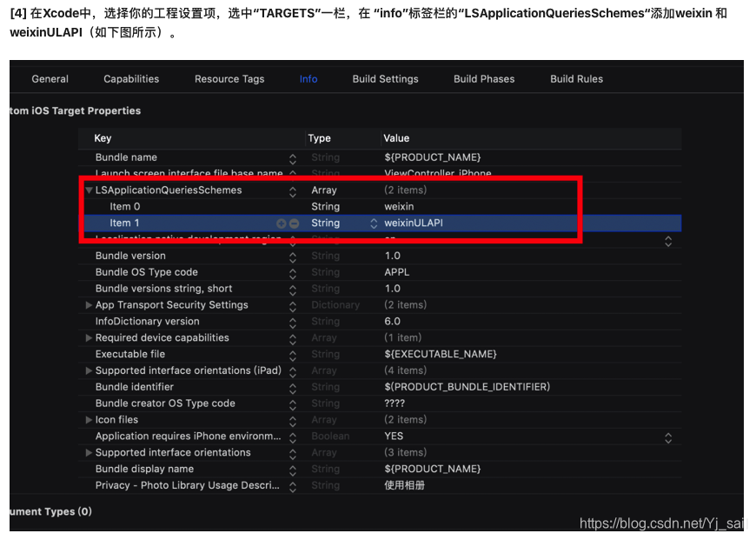This screenshot has height=540, width=756.
Task: Open key stepper for Bundle name
Action: point(293,159)
